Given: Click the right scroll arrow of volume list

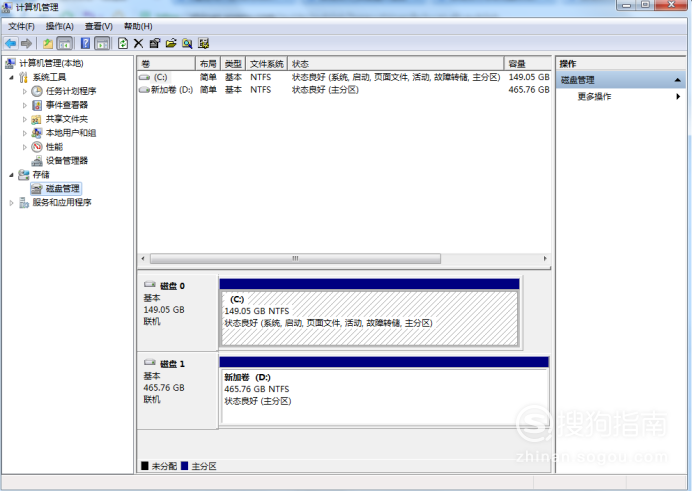Looking at the screenshot, I should pyautogui.click(x=545, y=259).
